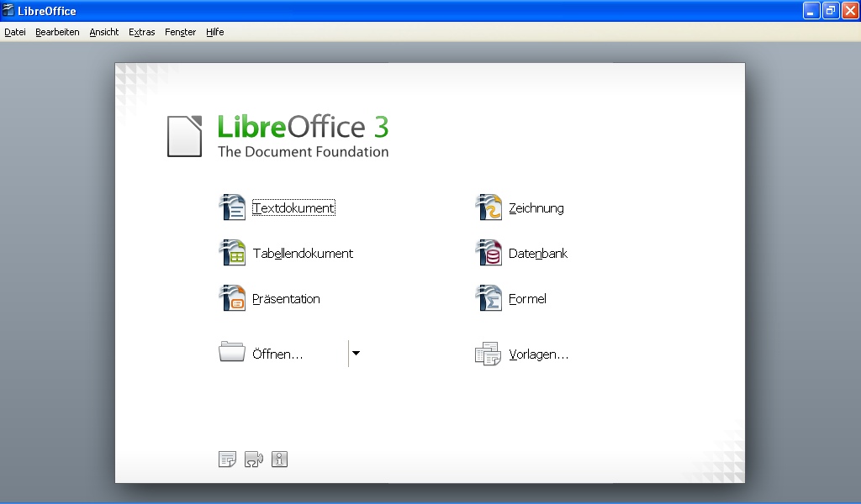Create a new Textdokument
861x504 pixels.
(x=293, y=207)
